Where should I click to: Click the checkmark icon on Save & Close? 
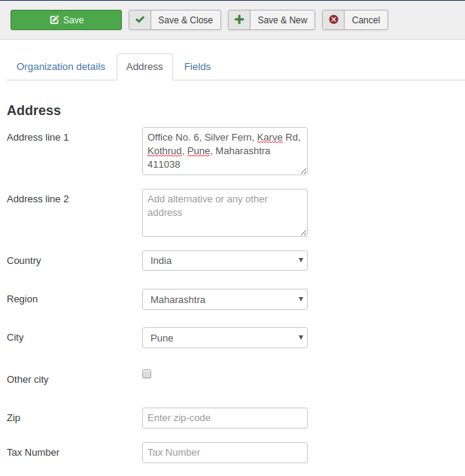[140, 20]
